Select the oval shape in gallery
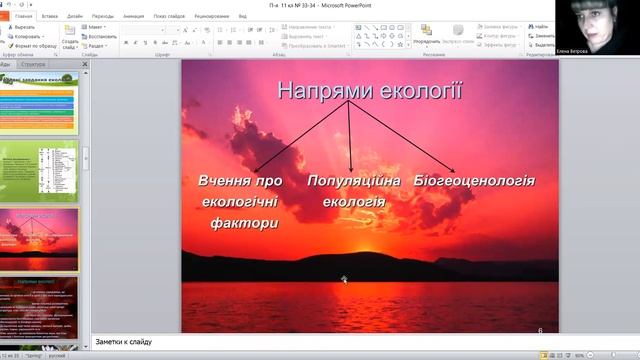640x360 pixels. pyautogui.click(x=392, y=28)
